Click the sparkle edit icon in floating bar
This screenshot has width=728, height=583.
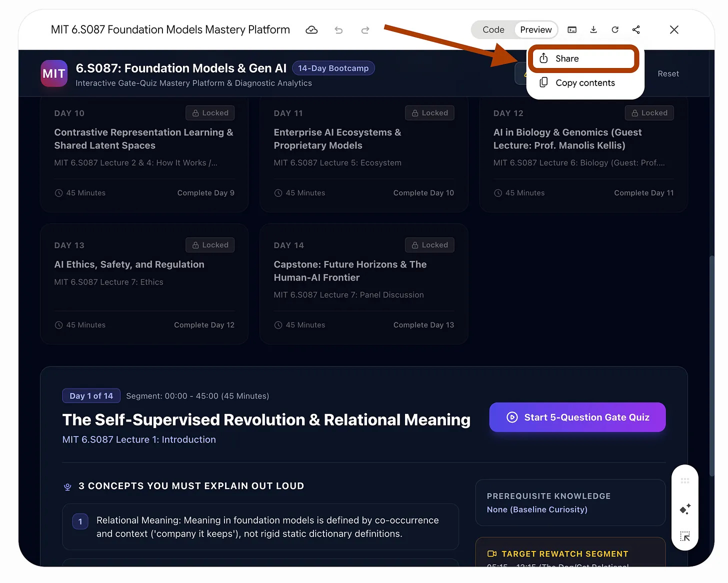[685, 509]
